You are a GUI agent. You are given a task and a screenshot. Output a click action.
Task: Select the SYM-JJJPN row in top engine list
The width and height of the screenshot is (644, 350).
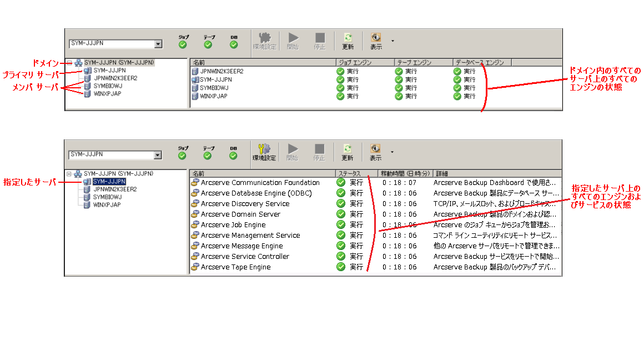pyautogui.click(x=215, y=79)
